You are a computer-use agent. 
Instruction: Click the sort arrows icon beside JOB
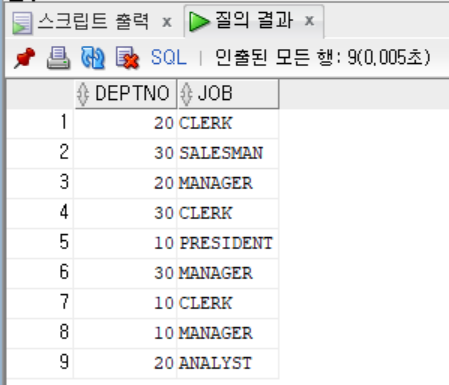186,94
